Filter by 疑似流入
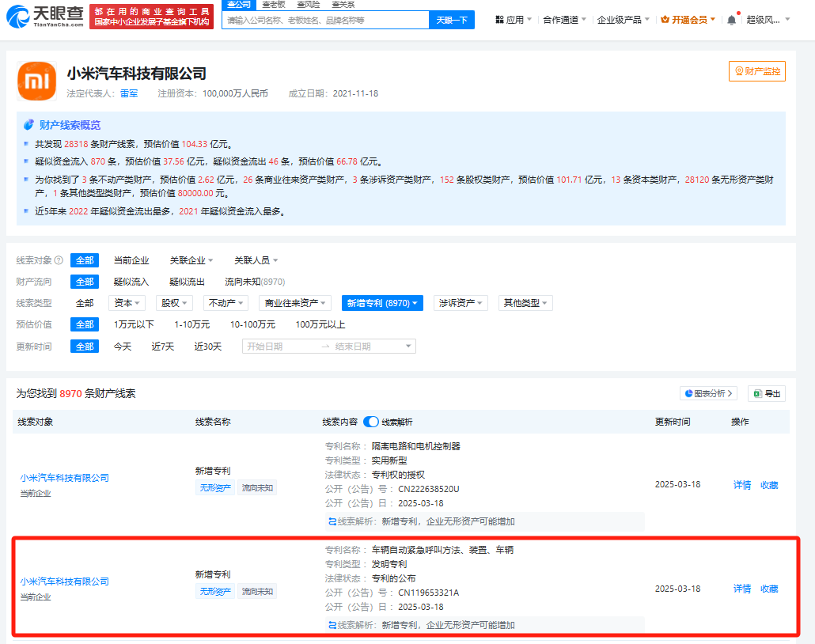 [131, 282]
